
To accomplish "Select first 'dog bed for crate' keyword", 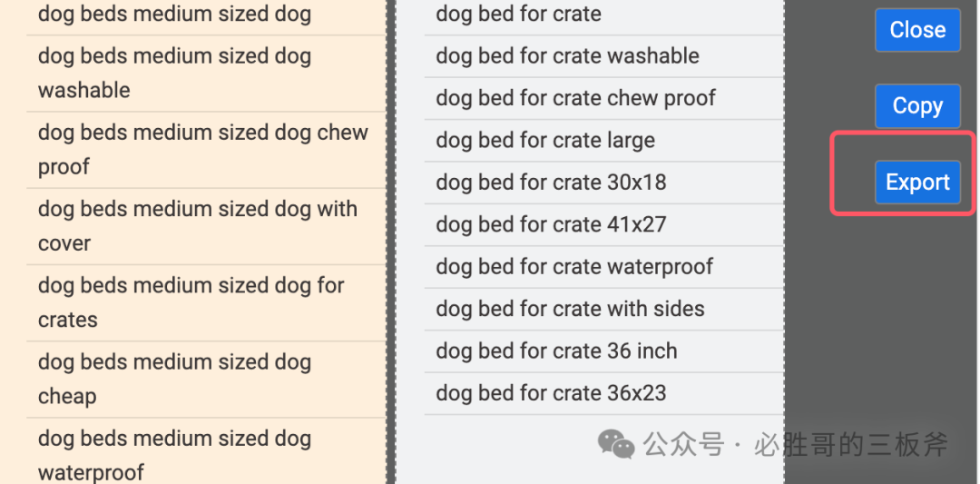I will 603,15.
